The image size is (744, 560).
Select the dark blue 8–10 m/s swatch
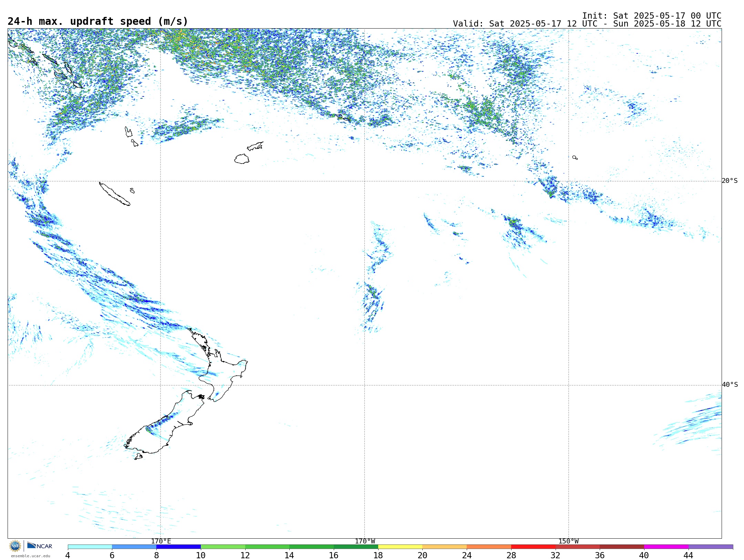(x=178, y=547)
